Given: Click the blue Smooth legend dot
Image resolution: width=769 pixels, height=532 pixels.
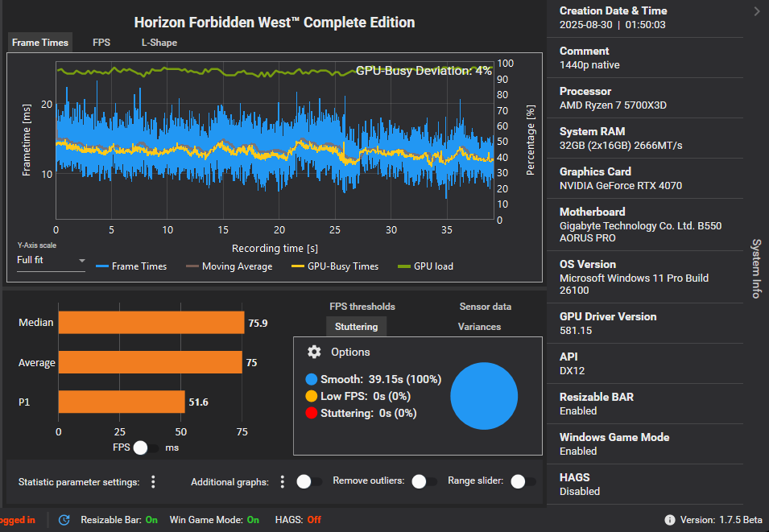Looking at the screenshot, I should point(311,380).
